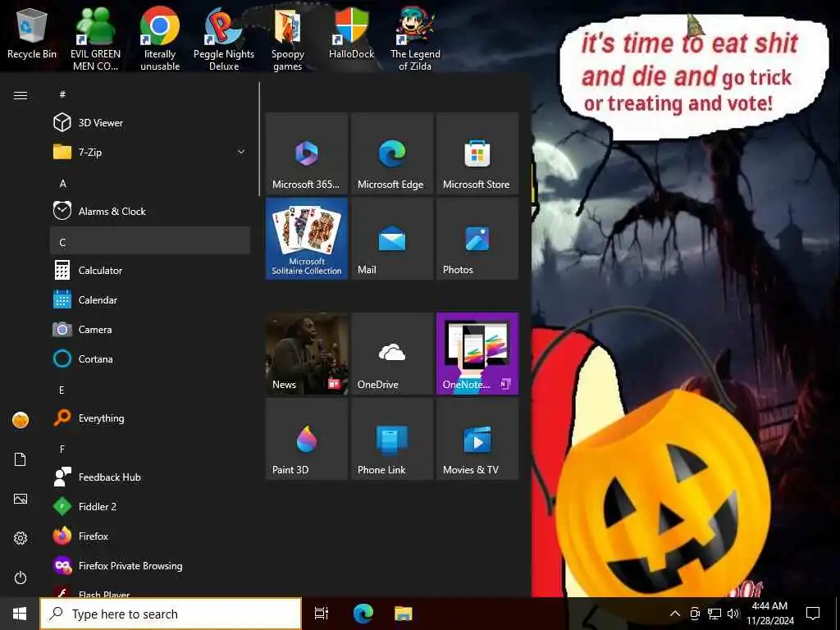Open the clock showing 4:44 AM
This screenshot has width=840, height=630.
[x=769, y=614]
